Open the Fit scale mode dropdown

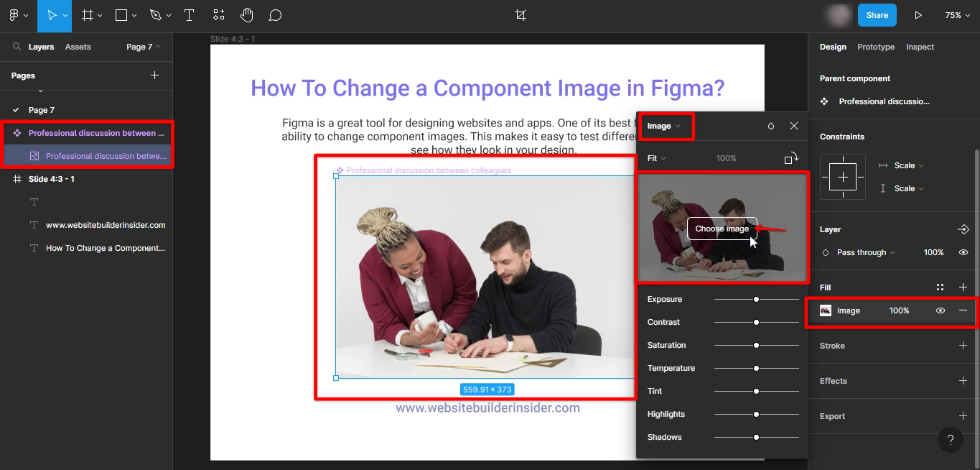click(656, 158)
